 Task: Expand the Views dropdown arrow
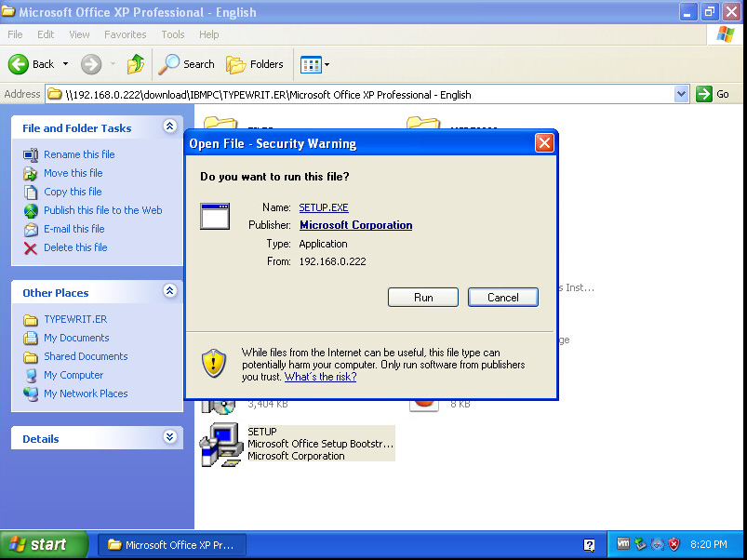(327, 64)
